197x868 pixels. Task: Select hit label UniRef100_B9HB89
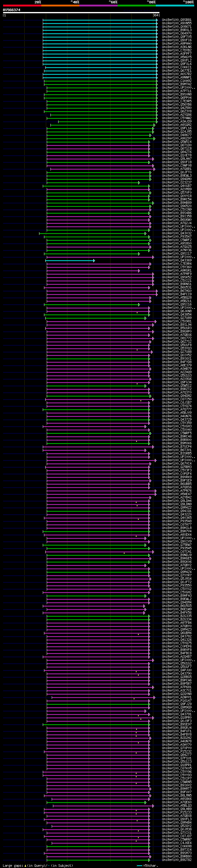pos(177,203)
